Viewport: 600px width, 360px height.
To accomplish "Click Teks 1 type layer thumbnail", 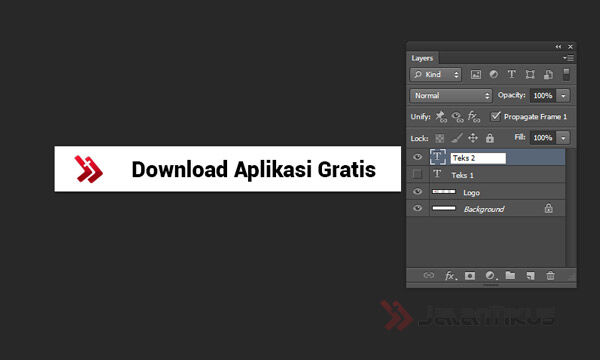I will 437,174.
